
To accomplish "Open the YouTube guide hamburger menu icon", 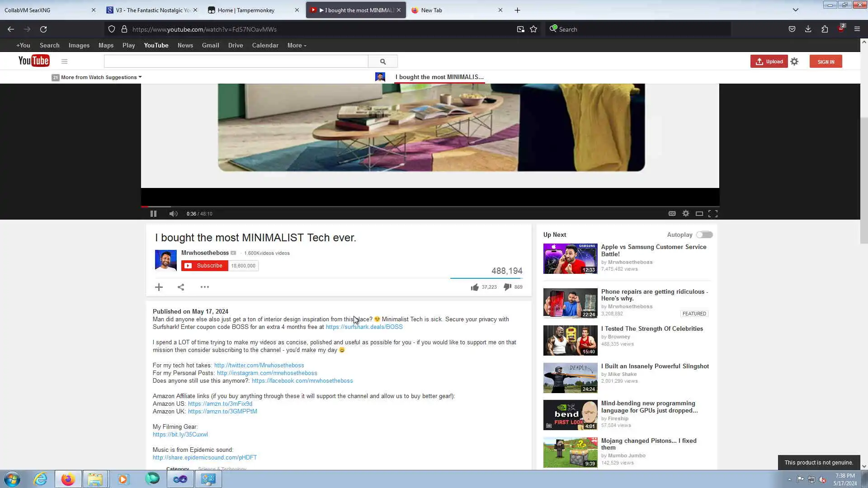I will [x=64, y=61].
